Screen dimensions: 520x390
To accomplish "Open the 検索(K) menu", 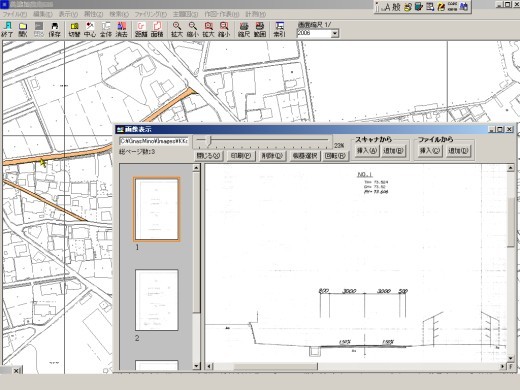I will click(119, 14).
